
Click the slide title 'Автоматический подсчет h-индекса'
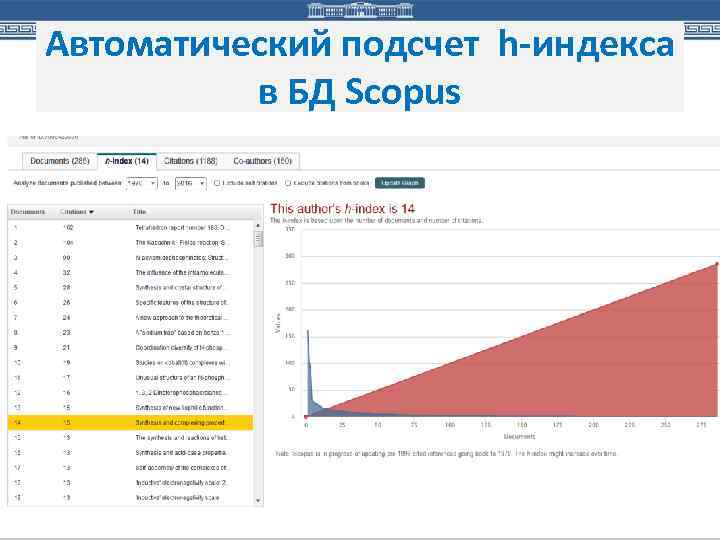click(360, 44)
